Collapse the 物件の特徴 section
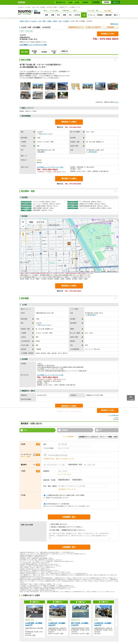Screen dimensions: 138x644 point(115,60)
